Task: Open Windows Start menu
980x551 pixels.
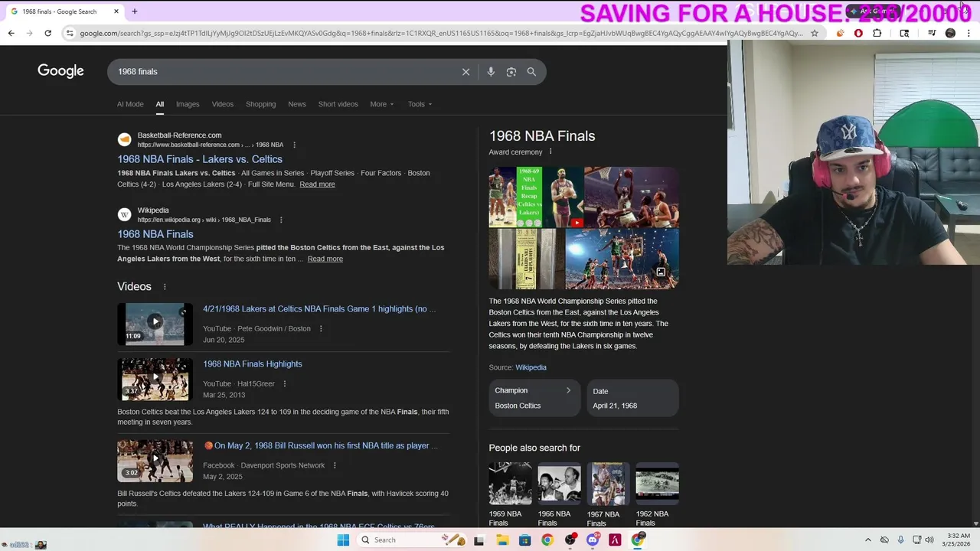Action: (x=343, y=540)
